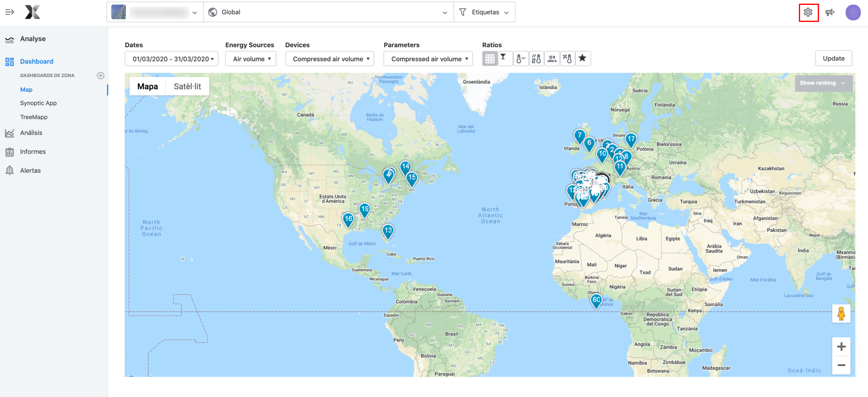The width and height of the screenshot is (868, 397).
Task: Open the announcements megaphone icon
Action: tap(830, 12)
